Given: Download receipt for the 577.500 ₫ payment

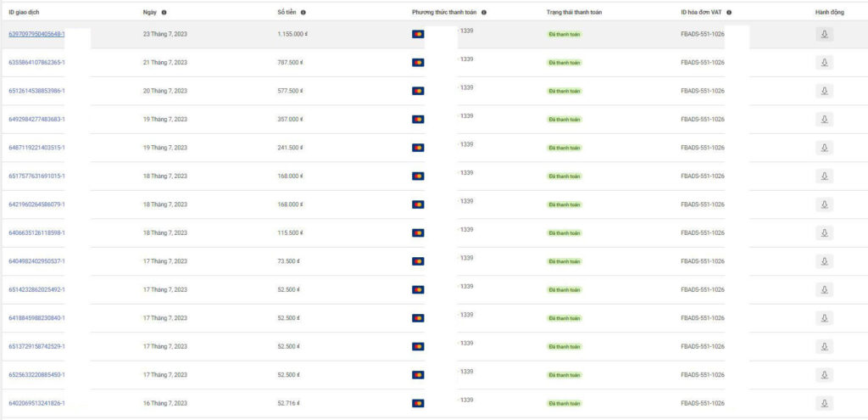Looking at the screenshot, I should pos(824,91).
